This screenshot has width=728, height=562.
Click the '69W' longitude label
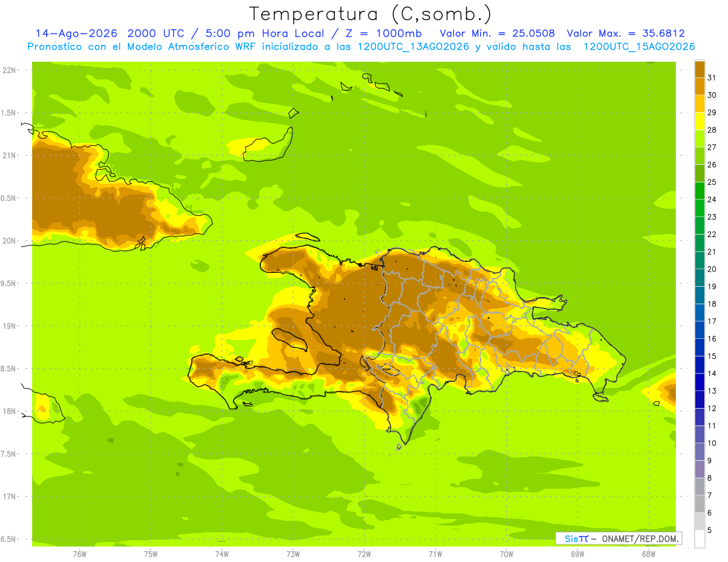point(578,554)
